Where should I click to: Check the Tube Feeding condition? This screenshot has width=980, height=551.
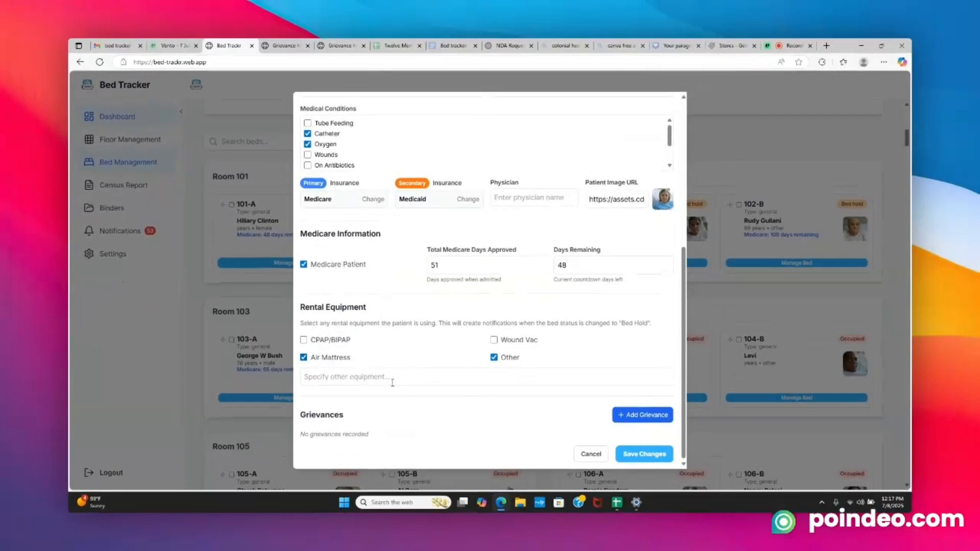(308, 123)
